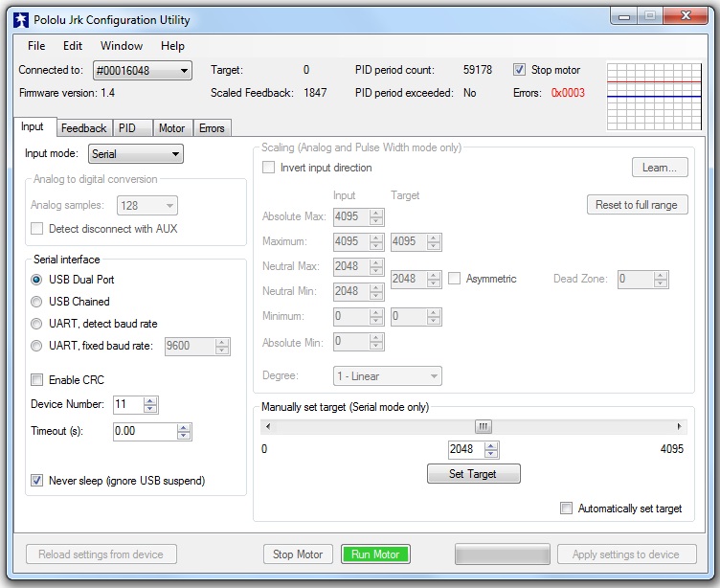Open the Degree dropdown
This screenshot has height=588, width=720.
point(388,376)
